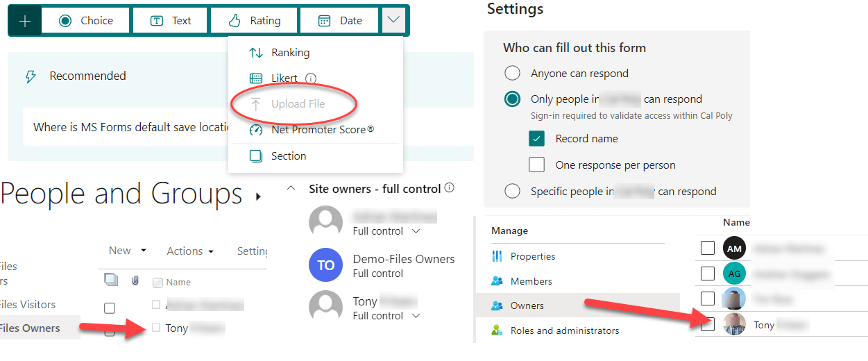Click the grey avatar of the first site owner
The image size is (868, 361).
[325, 223]
